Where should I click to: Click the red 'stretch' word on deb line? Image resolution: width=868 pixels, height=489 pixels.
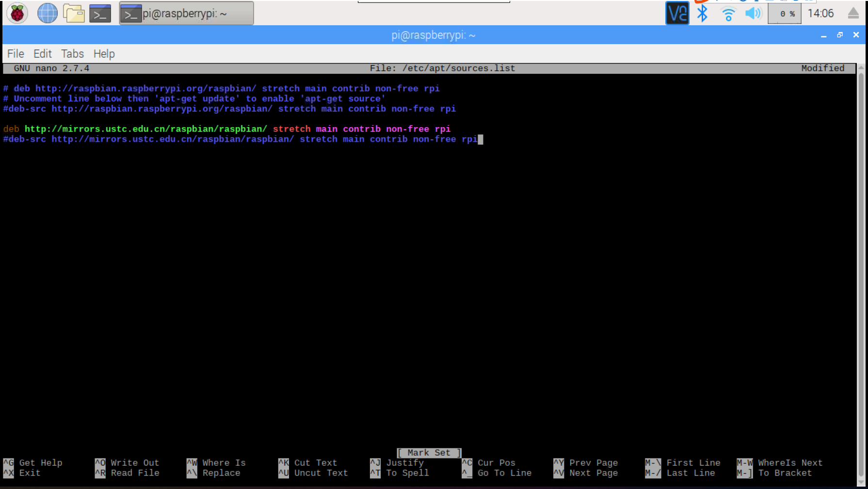click(x=291, y=129)
